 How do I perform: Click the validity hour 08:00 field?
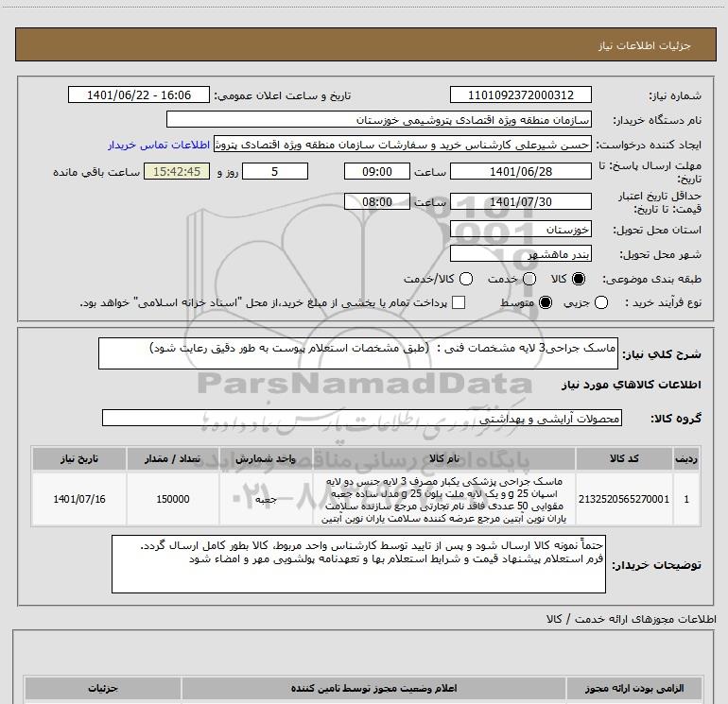pyautogui.click(x=377, y=202)
